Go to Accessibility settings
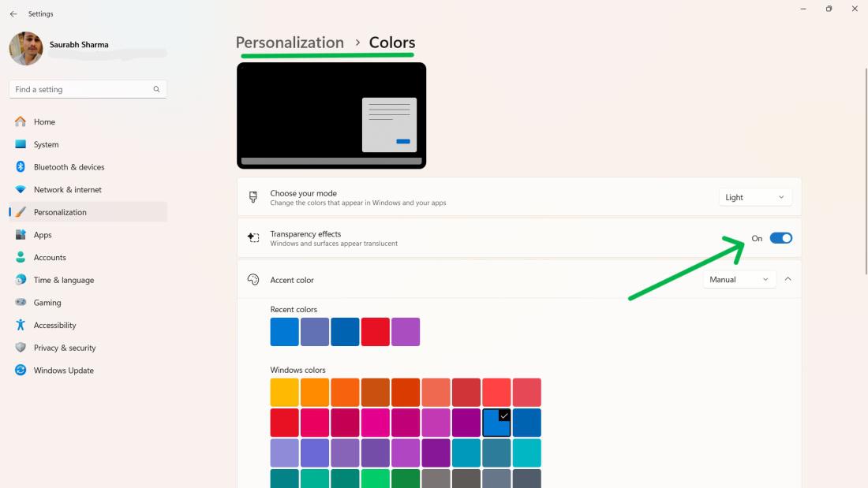Image resolution: width=868 pixels, height=488 pixels. click(88, 325)
